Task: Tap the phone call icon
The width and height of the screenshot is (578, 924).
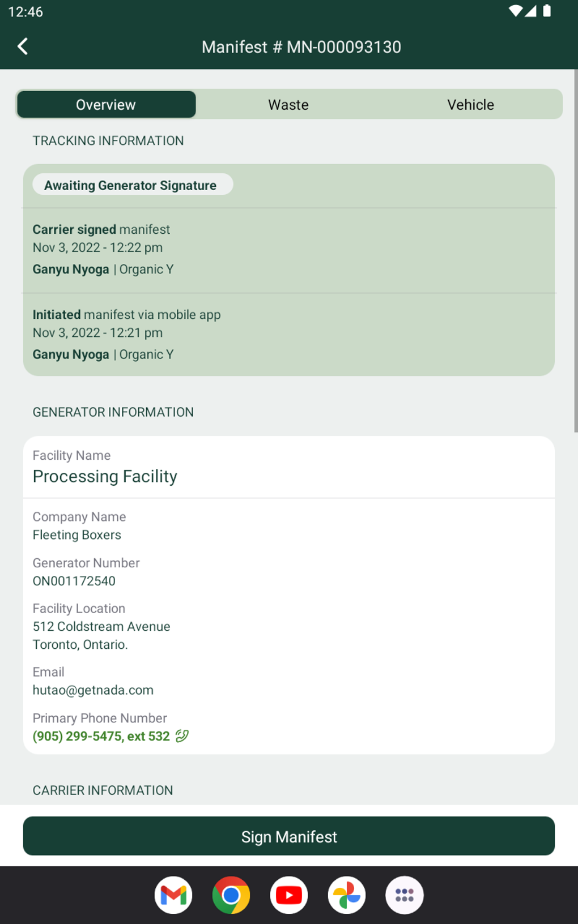Action: [x=182, y=735]
